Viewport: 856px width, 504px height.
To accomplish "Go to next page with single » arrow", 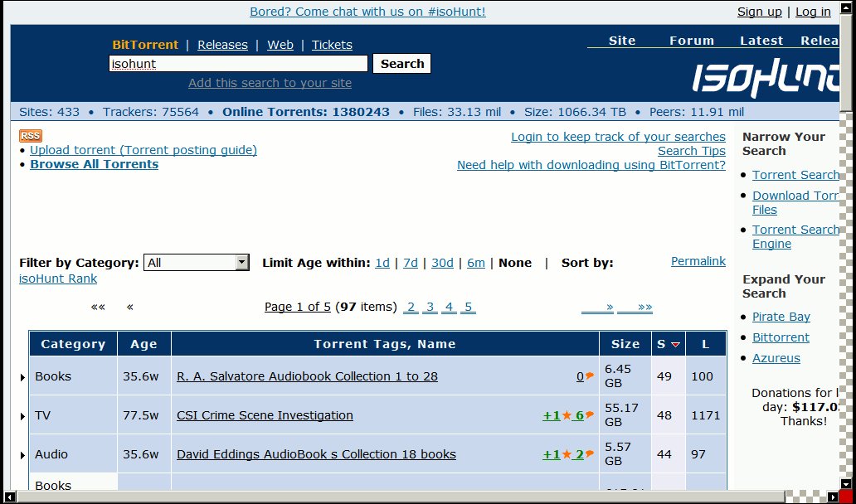I will coord(598,308).
